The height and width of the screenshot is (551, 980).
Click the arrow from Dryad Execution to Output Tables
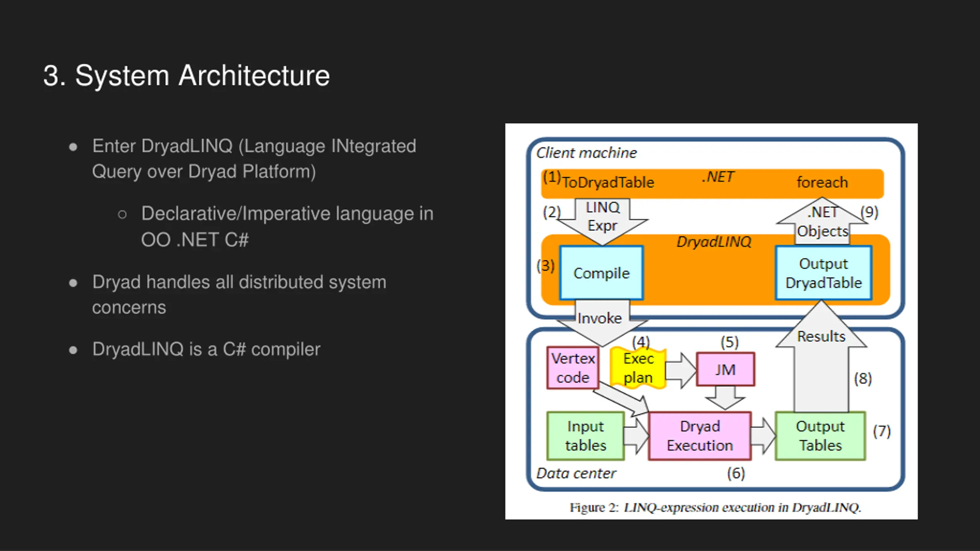[763, 436]
